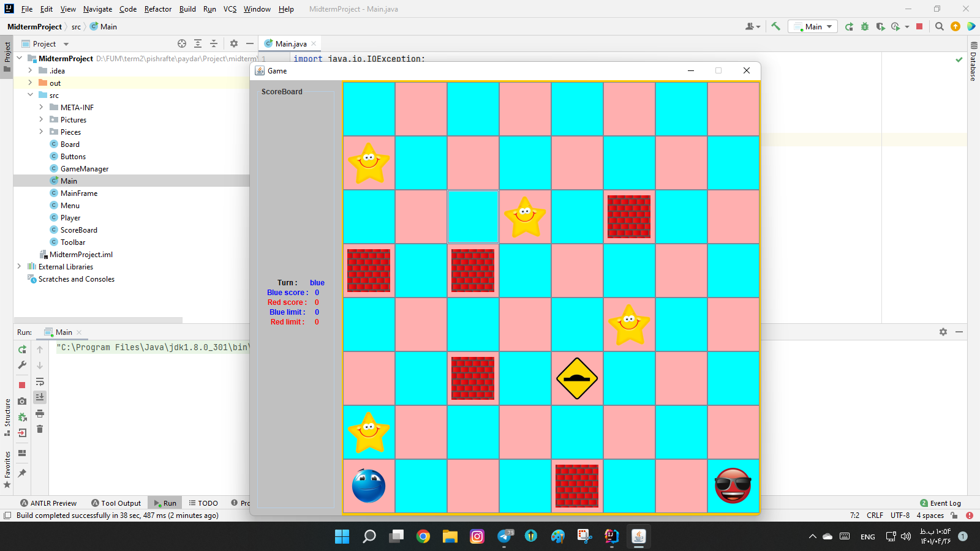
Task: Open Run panel settings gear
Action: pyautogui.click(x=943, y=332)
